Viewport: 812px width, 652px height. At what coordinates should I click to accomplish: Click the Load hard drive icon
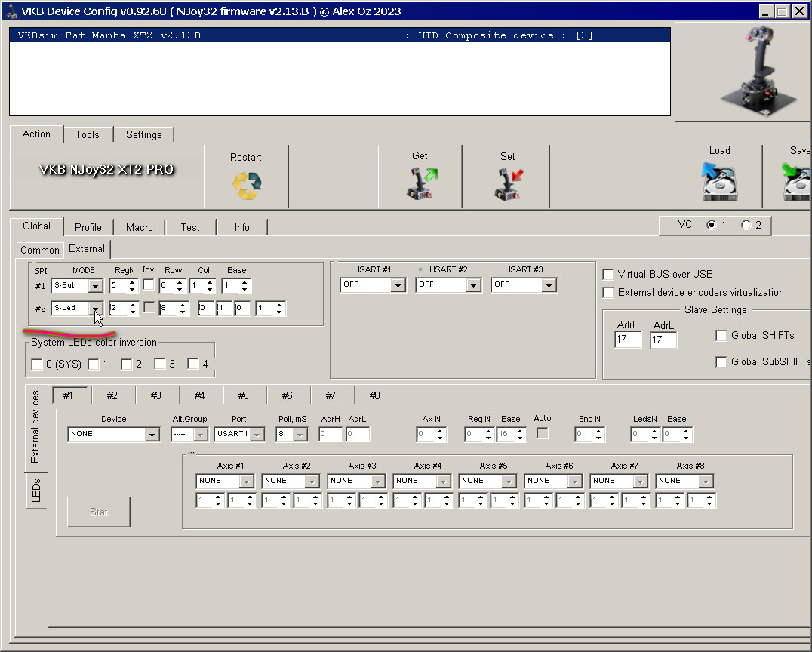coord(719,183)
